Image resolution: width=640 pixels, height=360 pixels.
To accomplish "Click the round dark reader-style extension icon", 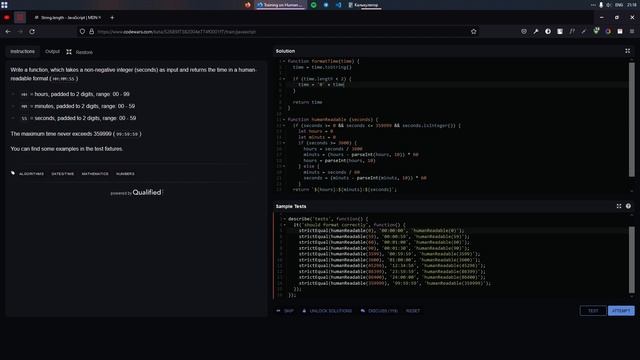I will pyautogui.click(x=548, y=31).
